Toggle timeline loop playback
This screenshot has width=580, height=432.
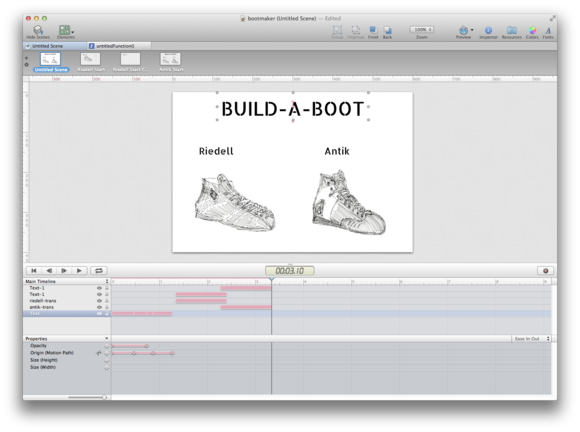coord(99,271)
